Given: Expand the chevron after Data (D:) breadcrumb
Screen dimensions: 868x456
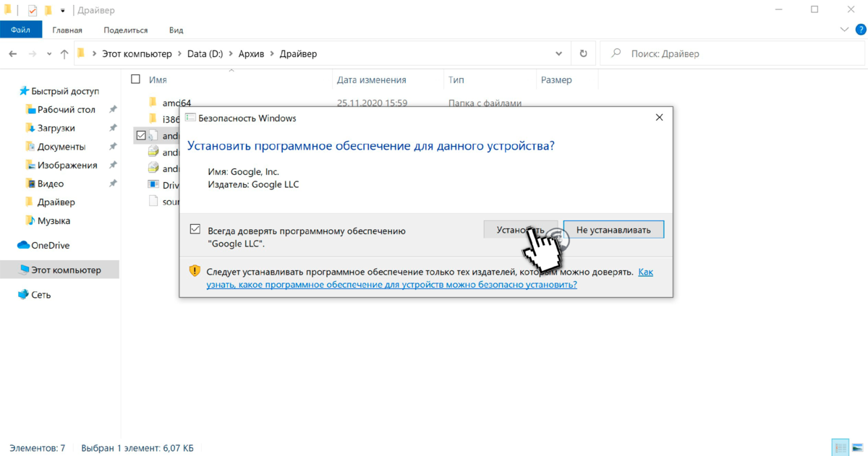Looking at the screenshot, I should pyautogui.click(x=231, y=53).
